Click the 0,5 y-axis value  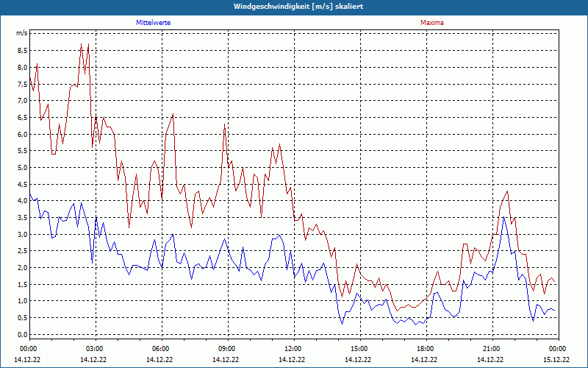pyautogui.click(x=23, y=318)
